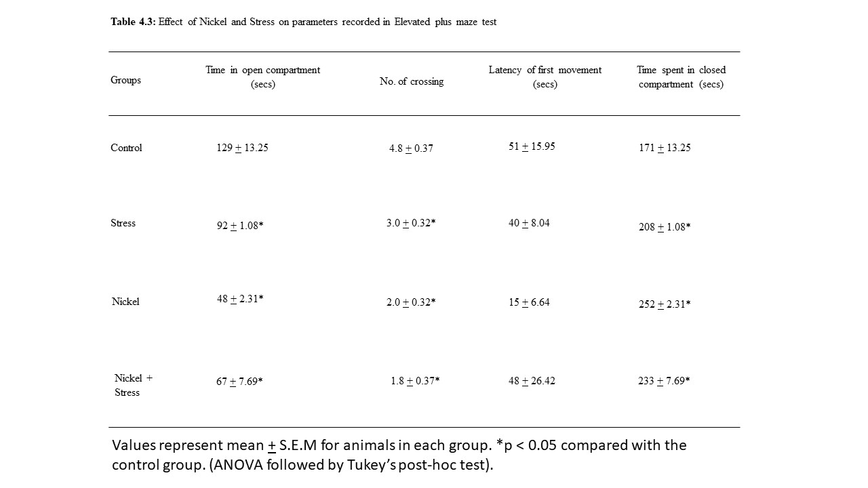Select the Groups column header

[125, 80]
